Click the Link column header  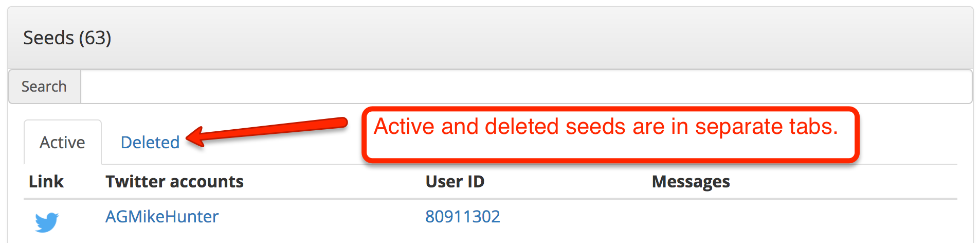[46, 182]
